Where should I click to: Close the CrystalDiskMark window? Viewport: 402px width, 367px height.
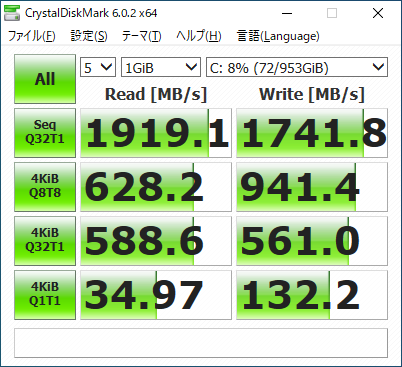tap(378, 13)
